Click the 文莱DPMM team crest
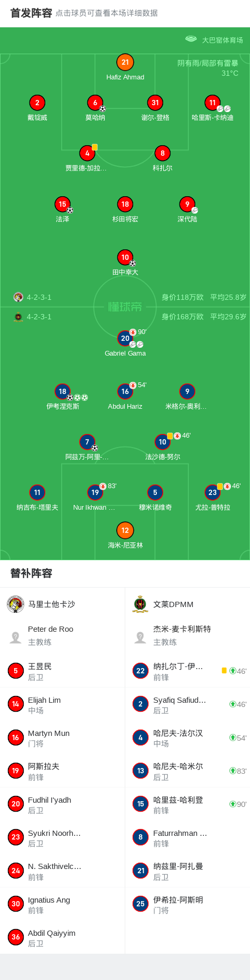The image size is (250, 980). pyautogui.click(x=141, y=604)
